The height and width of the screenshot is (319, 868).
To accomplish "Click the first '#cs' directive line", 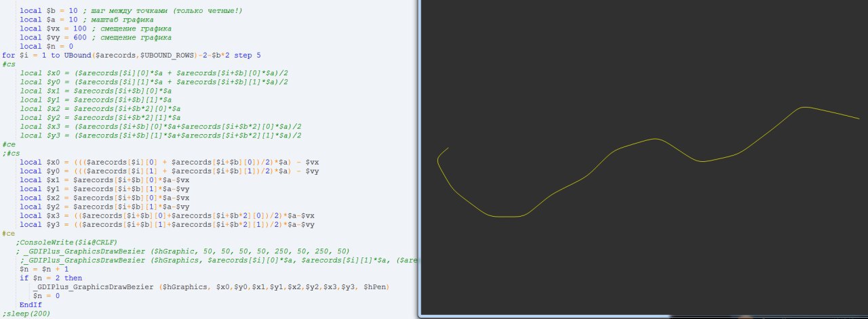I will coord(9,64).
